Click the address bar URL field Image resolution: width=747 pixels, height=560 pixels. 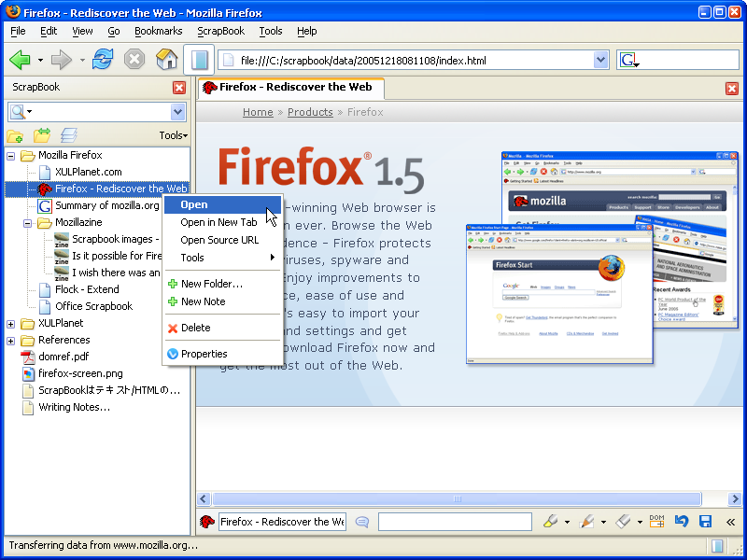pos(413,61)
